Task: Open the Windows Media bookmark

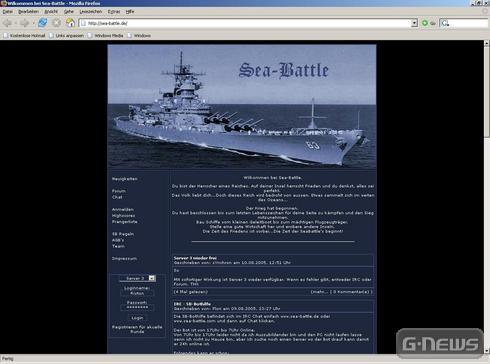Action: click(105, 35)
